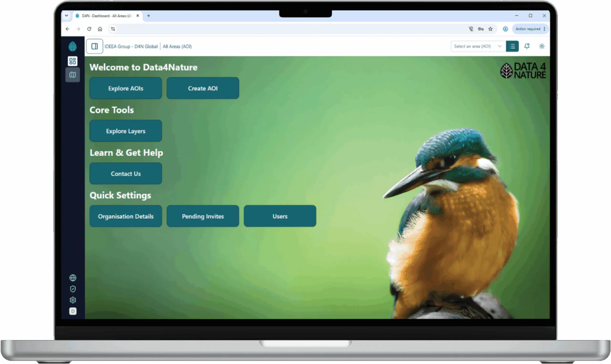
Task: Open settings gear icon in sidebar
Action: point(73,300)
